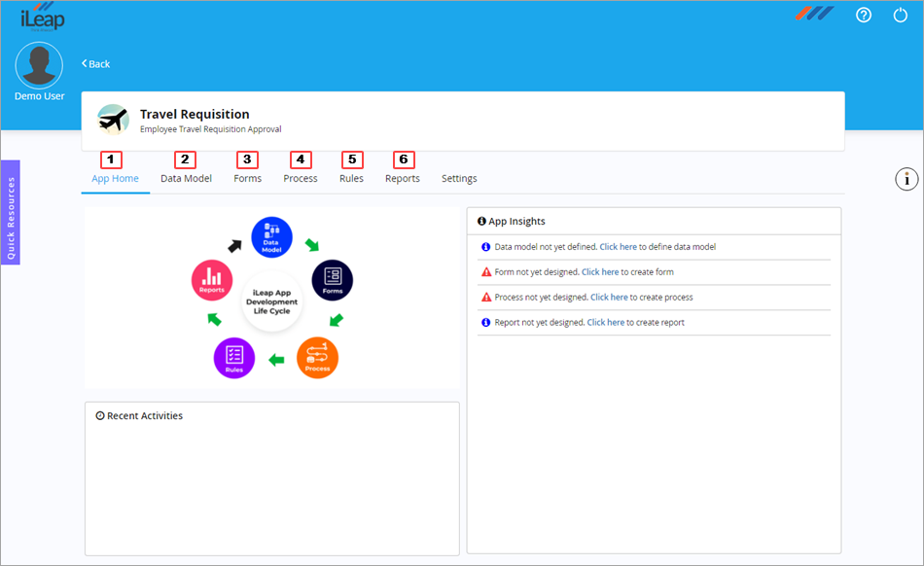
Task: Click the App Insights heading
Action: (x=516, y=221)
